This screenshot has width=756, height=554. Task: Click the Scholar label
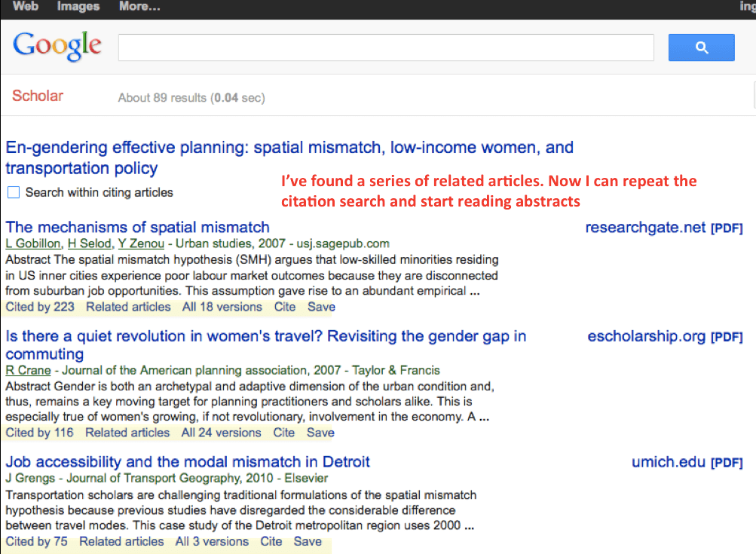[x=38, y=96]
